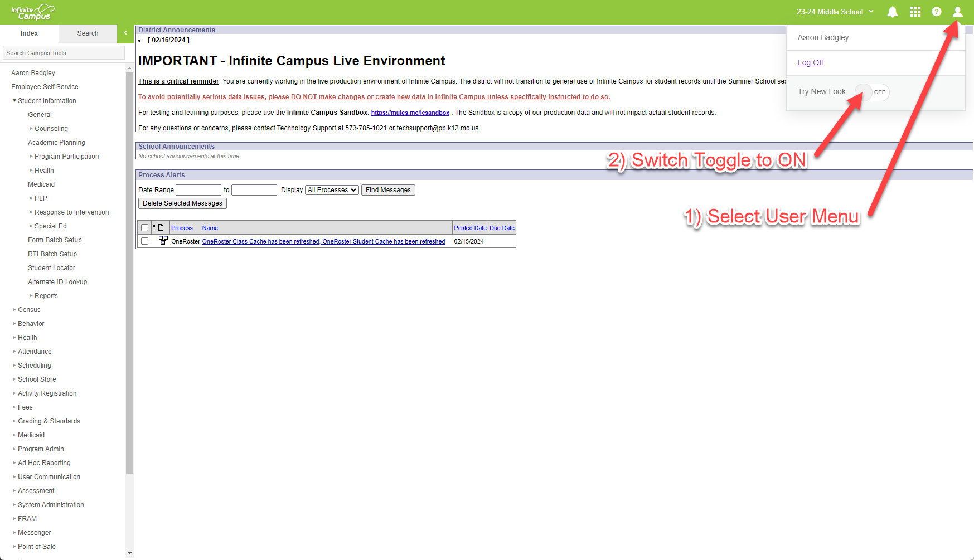Screen dimensions: 974x560
Task: Expand the FRAM module
Action: 14,519
